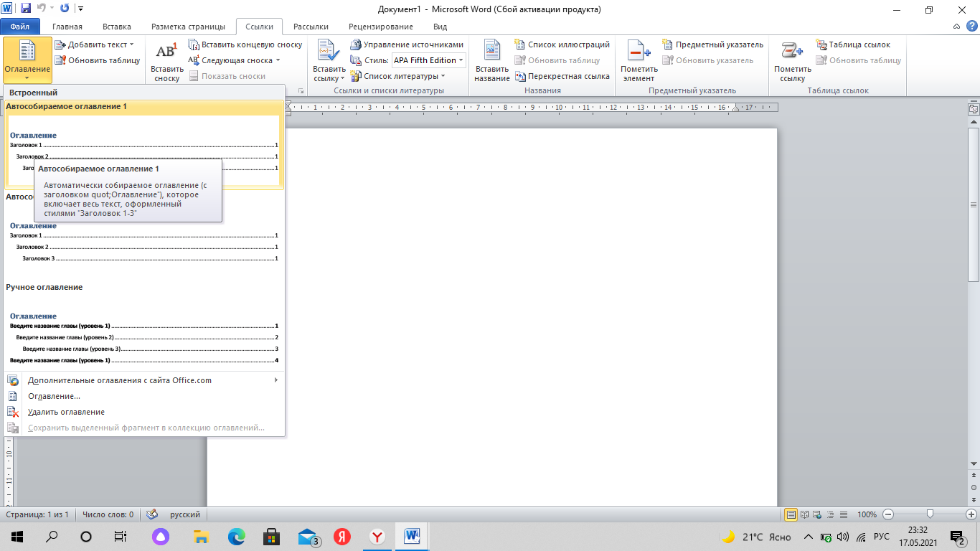The height and width of the screenshot is (551, 980).
Task: Click Insert Endnote (Вставить концевую сноску)
Action: click(x=245, y=44)
